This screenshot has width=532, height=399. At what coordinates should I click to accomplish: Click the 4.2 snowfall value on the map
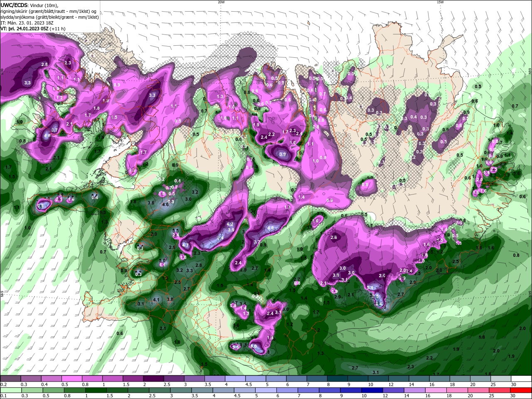230,224
